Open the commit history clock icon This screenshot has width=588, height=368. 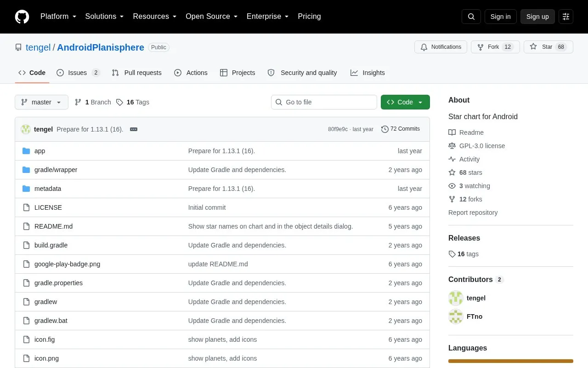click(385, 129)
